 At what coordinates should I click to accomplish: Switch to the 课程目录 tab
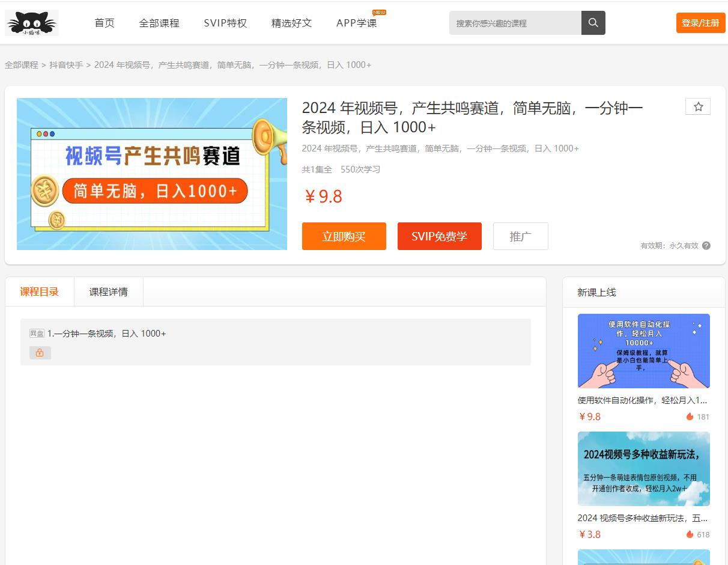[40, 292]
